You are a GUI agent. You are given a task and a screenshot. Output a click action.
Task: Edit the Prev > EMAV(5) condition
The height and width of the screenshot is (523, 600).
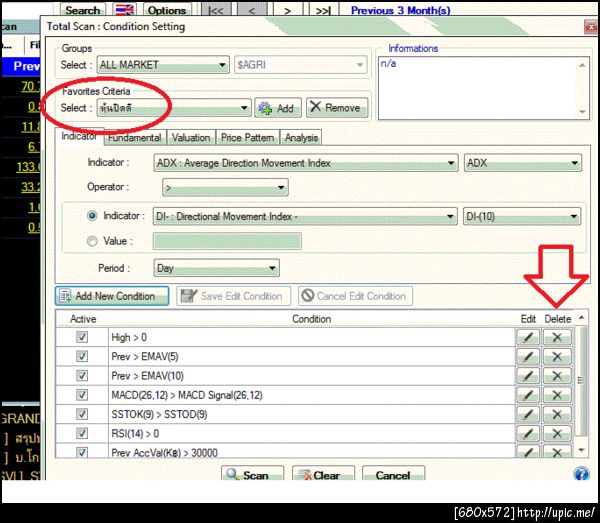pyautogui.click(x=528, y=357)
